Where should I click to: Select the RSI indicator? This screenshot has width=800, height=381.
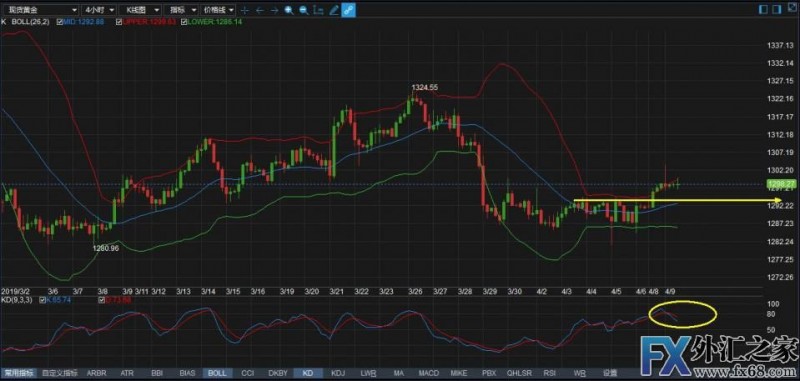(x=549, y=373)
